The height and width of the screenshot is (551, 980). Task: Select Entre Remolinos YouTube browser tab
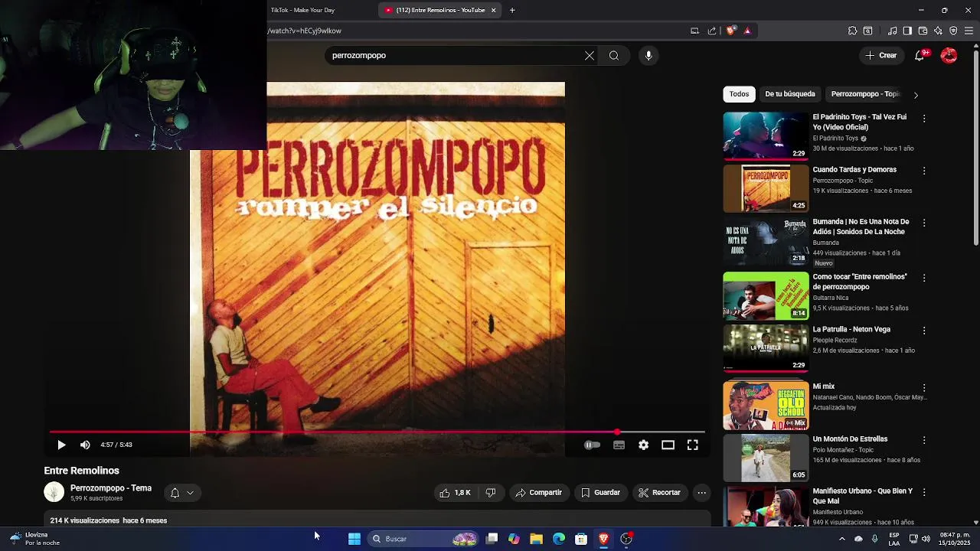439,10
